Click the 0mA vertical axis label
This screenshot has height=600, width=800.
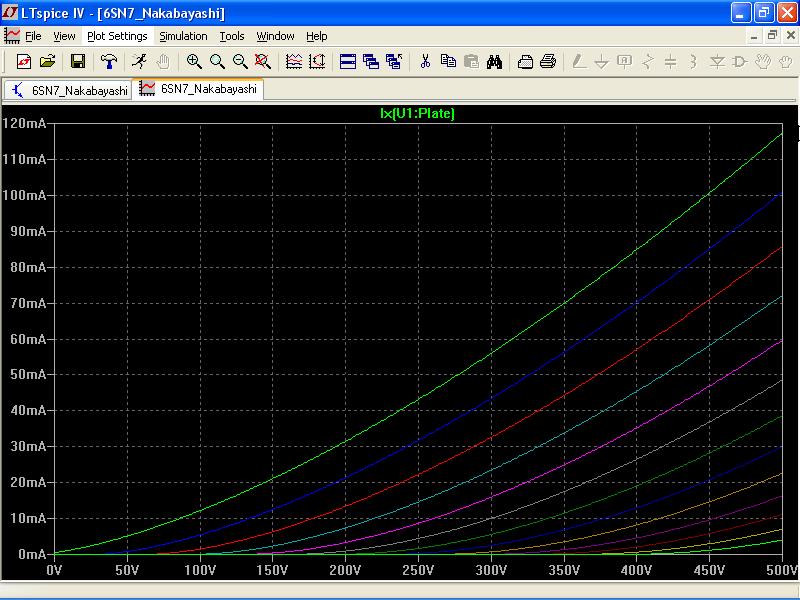(x=32, y=554)
